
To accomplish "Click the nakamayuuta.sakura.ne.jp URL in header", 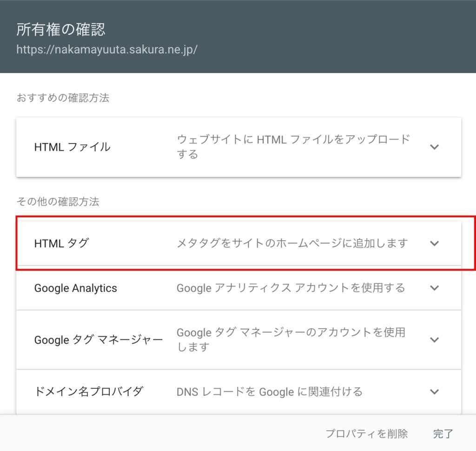I will click(107, 49).
